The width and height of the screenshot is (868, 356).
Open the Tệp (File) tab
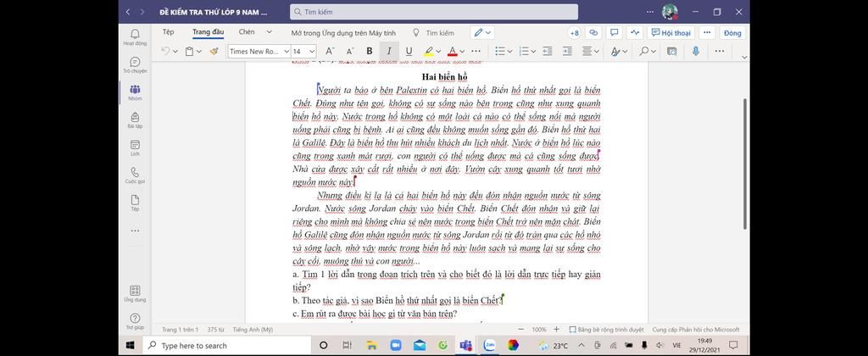point(168,32)
